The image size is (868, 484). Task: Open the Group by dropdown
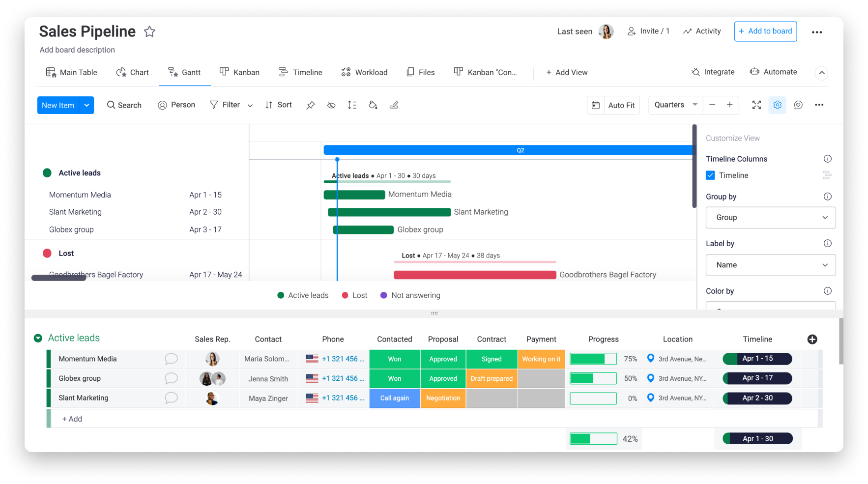[770, 218]
